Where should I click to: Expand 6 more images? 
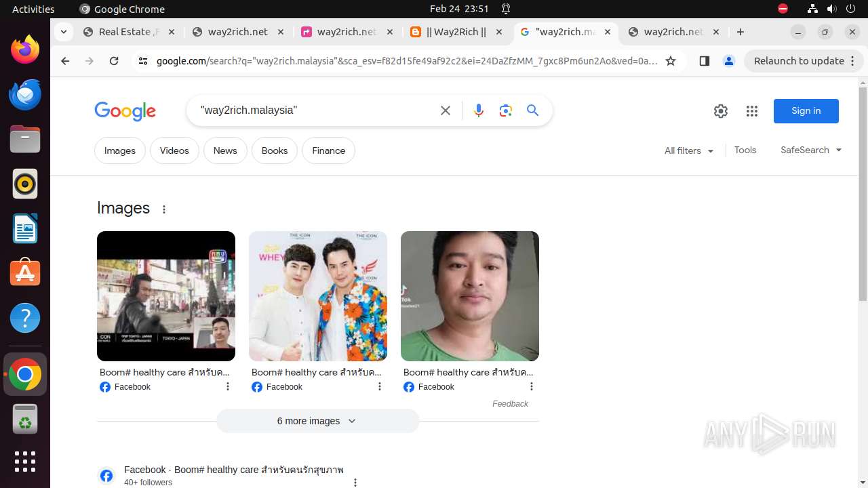click(x=318, y=421)
